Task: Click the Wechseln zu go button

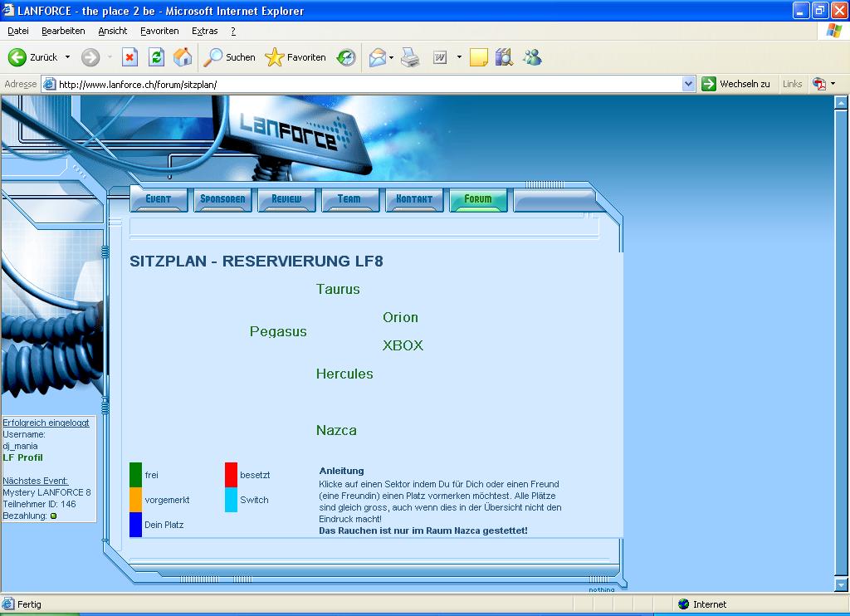Action: [735, 84]
